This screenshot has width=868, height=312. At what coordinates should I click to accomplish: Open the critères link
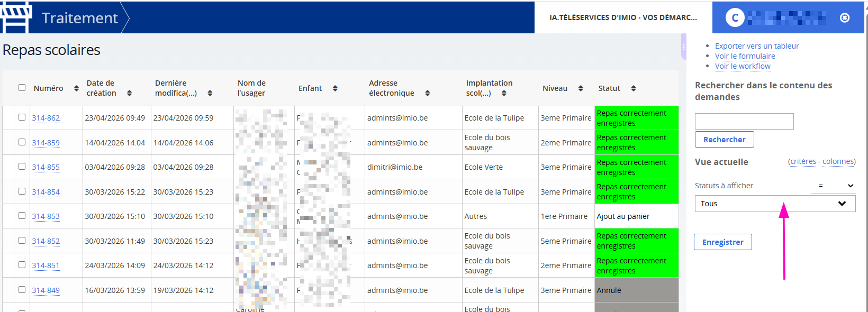(803, 161)
